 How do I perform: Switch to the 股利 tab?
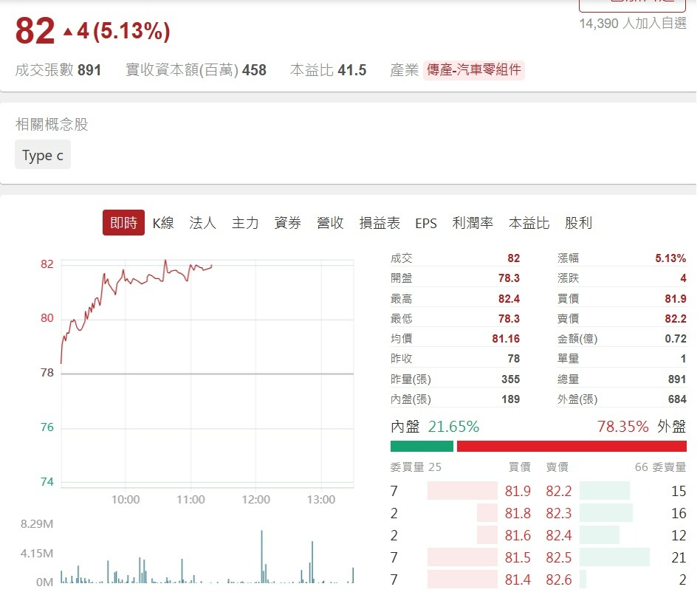click(x=580, y=223)
